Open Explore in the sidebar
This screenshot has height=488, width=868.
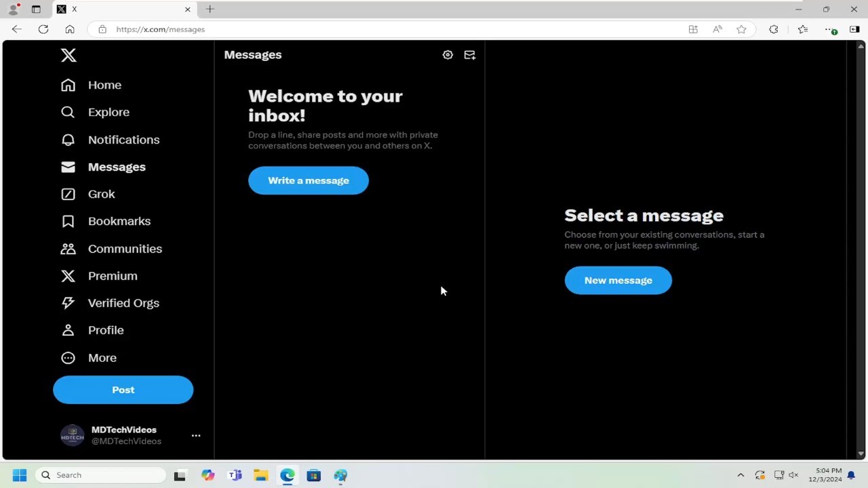(x=95, y=112)
